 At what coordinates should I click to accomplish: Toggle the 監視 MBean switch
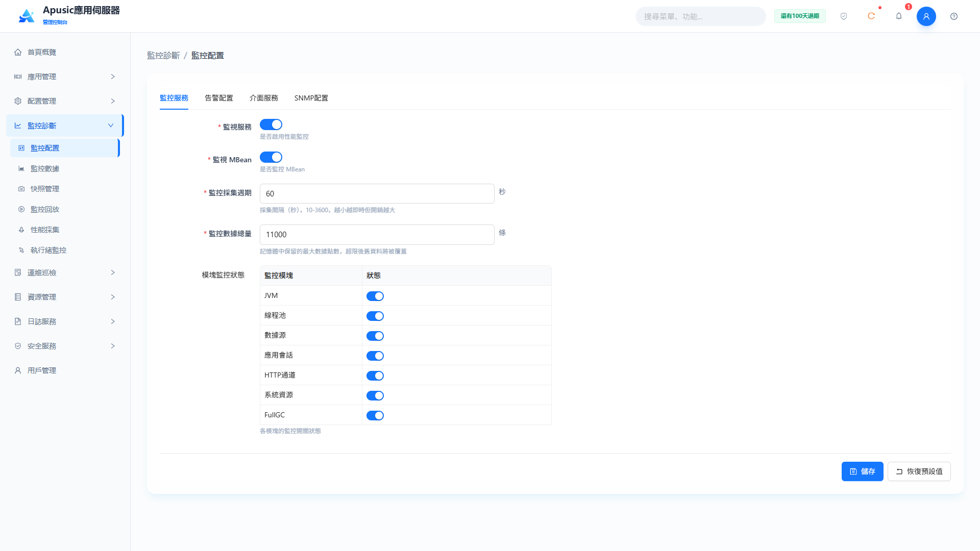(x=271, y=157)
